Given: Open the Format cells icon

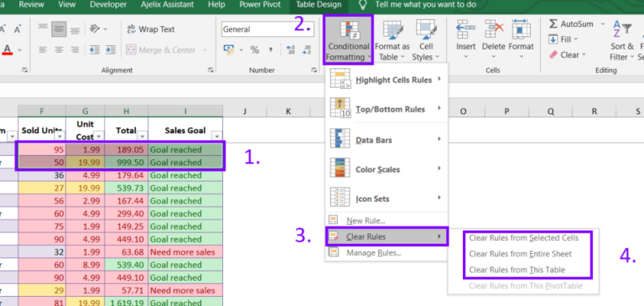Looking at the screenshot, I should coord(521,30).
